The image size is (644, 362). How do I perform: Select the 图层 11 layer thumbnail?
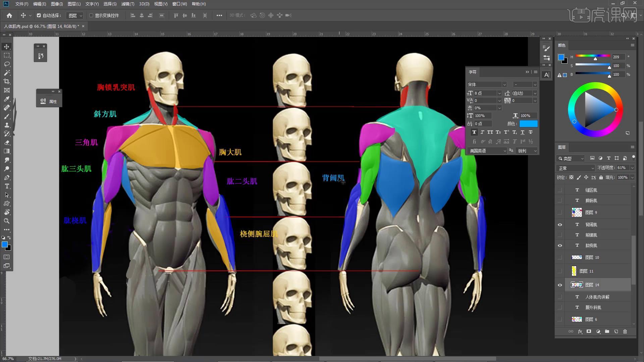[574, 271]
